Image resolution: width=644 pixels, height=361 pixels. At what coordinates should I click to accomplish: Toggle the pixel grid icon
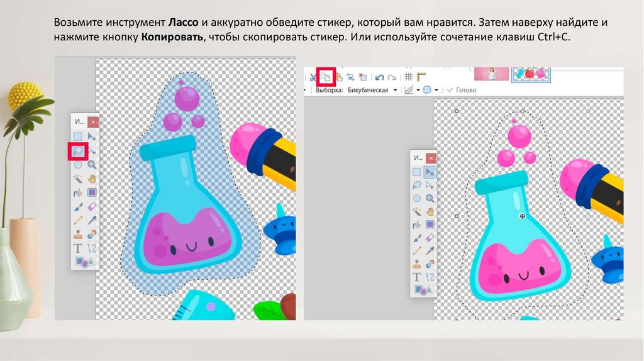(x=408, y=77)
